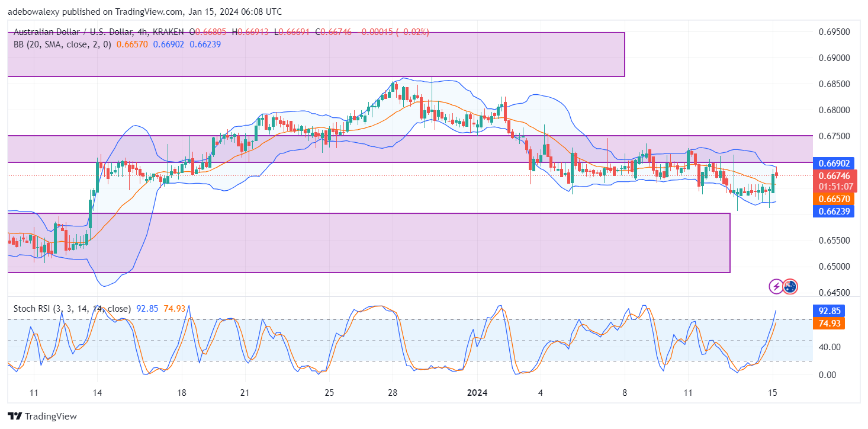The height and width of the screenshot is (429, 868).
Task: Click the 0.69000 price axis label
Action: click(x=834, y=58)
